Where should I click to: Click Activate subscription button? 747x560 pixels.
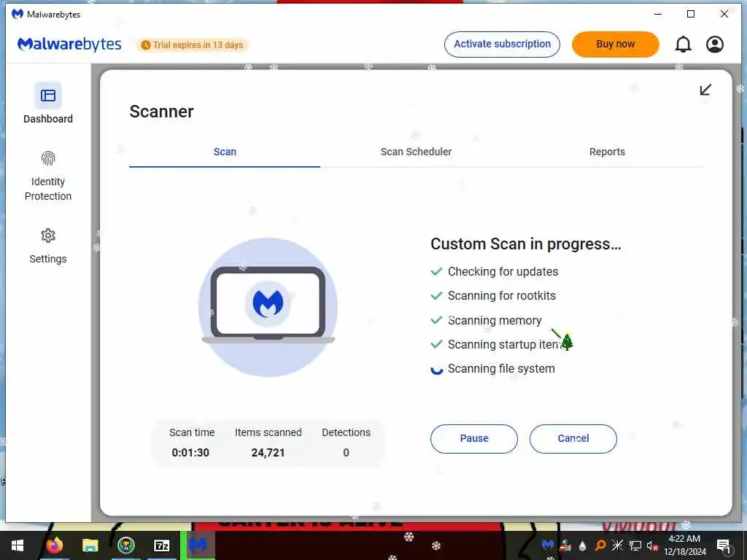click(x=502, y=44)
